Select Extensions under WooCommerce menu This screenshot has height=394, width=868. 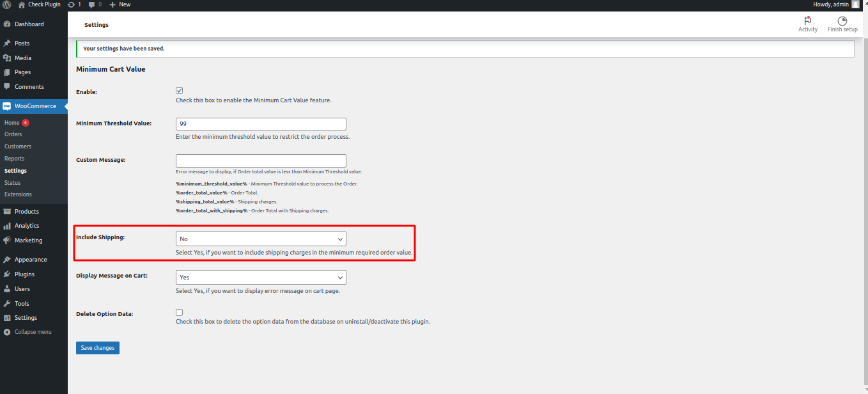point(18,194)
